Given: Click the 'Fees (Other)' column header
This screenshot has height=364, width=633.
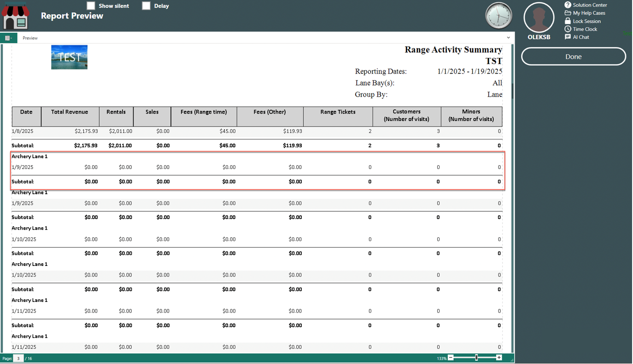Looking at the screenshot, I should (270, 116).
